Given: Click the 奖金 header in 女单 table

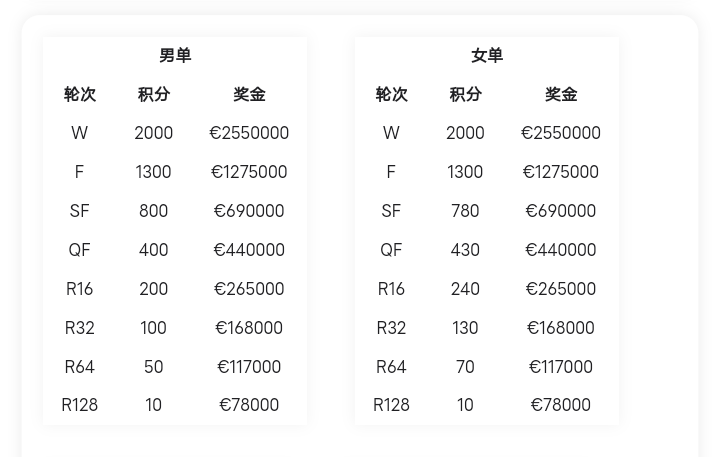Looking at the screenshot, I should 561,95.
